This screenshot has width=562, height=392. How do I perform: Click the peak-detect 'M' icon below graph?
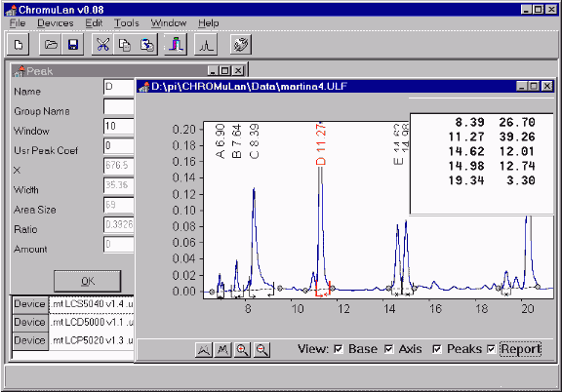[222, 349]
